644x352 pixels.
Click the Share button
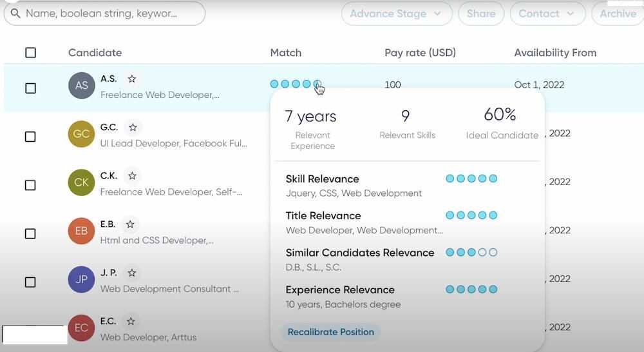481,14
